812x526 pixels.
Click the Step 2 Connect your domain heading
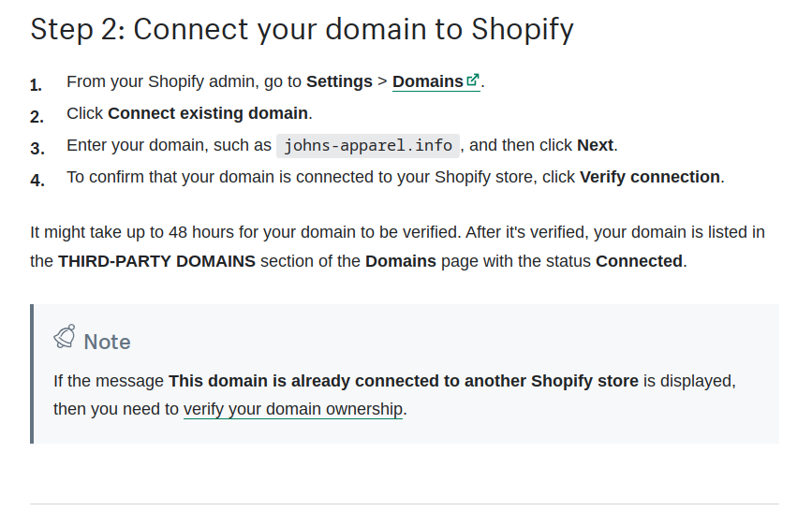click(302, 29)
